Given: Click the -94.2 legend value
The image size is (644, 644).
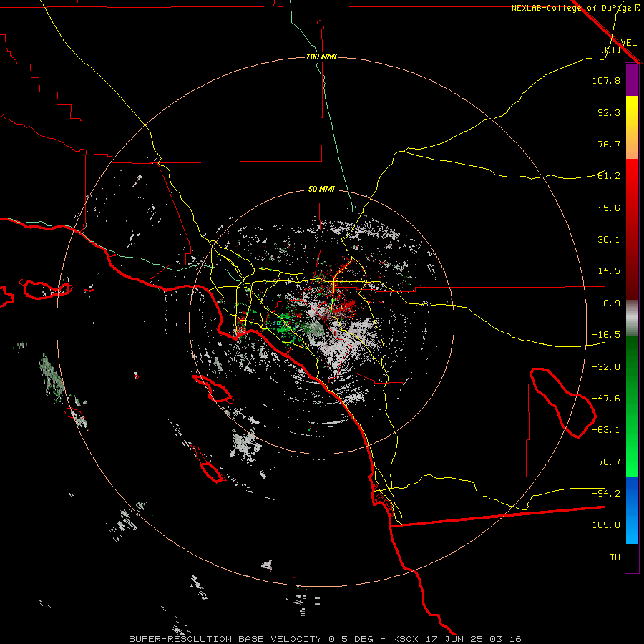Looking at the screenshot, I should tap(606, 493).
